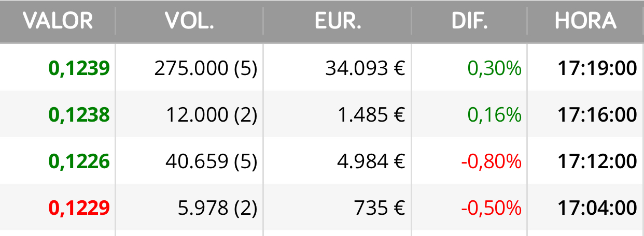Select the 17:04:00 time cell
The height and width of the screenshot is (236, 644).
pos(597,208)
